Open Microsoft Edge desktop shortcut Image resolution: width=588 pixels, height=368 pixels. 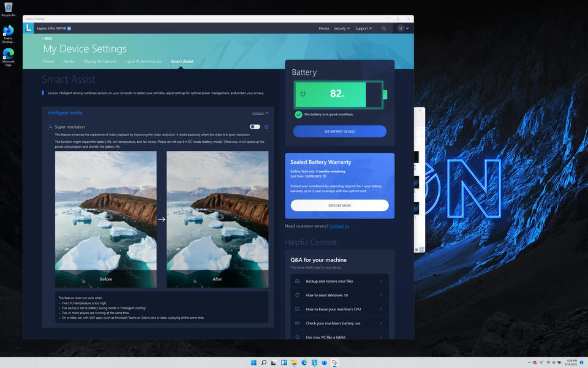coord(8,57)
